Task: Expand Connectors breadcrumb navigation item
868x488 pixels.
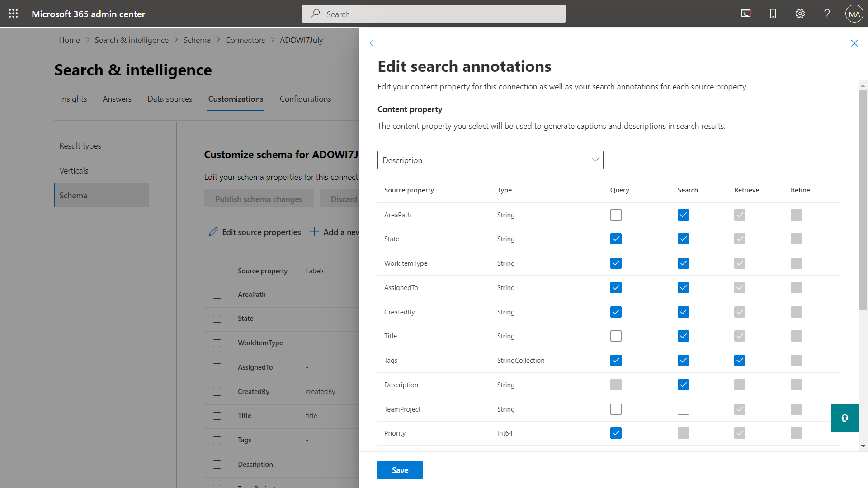Action: (x=245, y=39)
